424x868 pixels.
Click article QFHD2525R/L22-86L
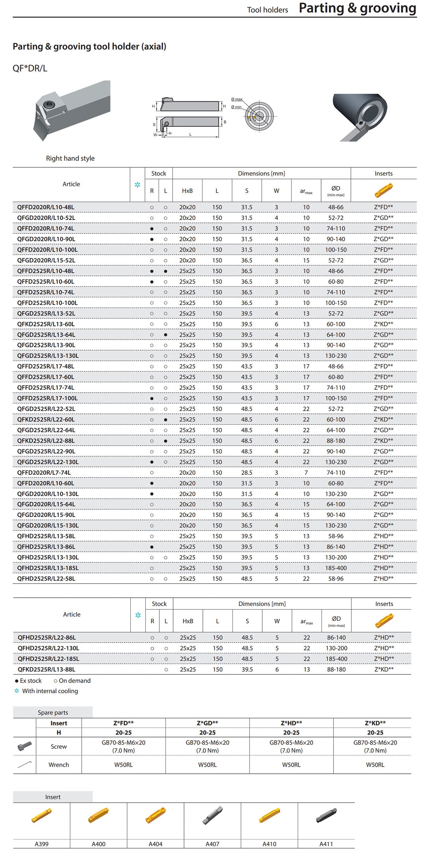point(47,638)
